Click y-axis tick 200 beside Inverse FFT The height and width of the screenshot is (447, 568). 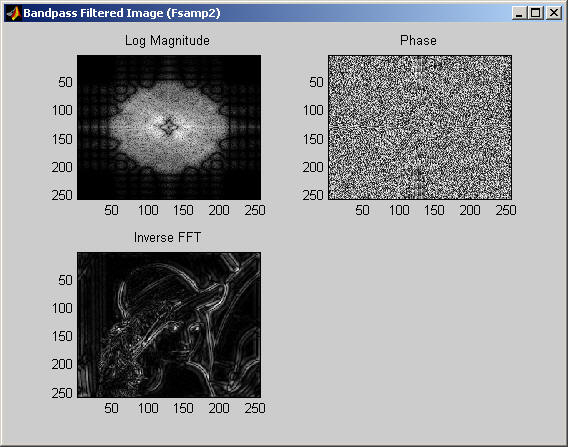[62, 364]
